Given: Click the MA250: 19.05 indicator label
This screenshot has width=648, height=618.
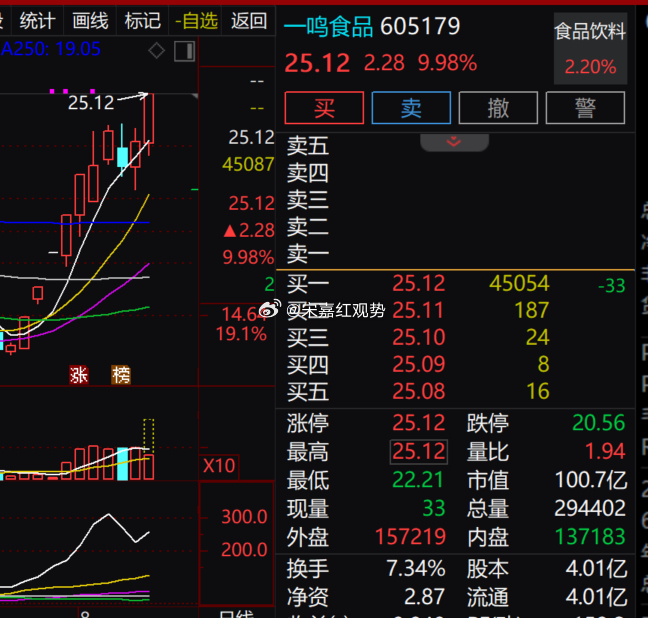Looking at the screenshot, I should coord(50,49).
